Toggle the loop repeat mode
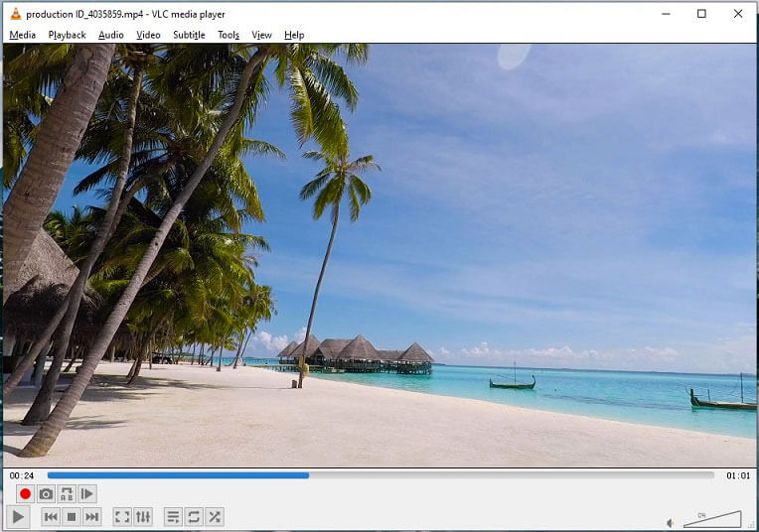This screenshot has width=759, height=532. (x=194, y=517)
